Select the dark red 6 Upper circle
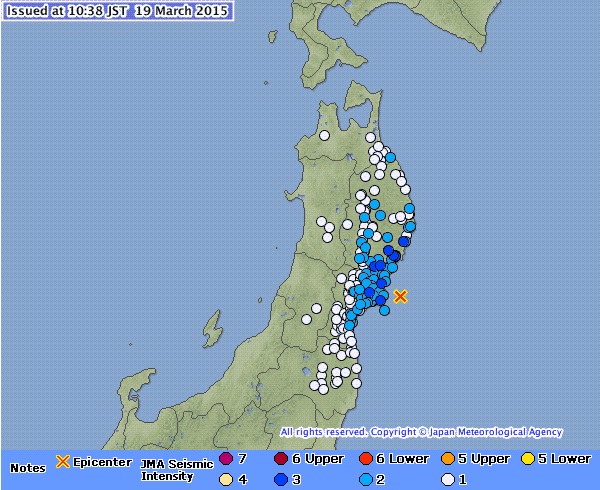This screenshot has width=600, height=490. (280, 459)
